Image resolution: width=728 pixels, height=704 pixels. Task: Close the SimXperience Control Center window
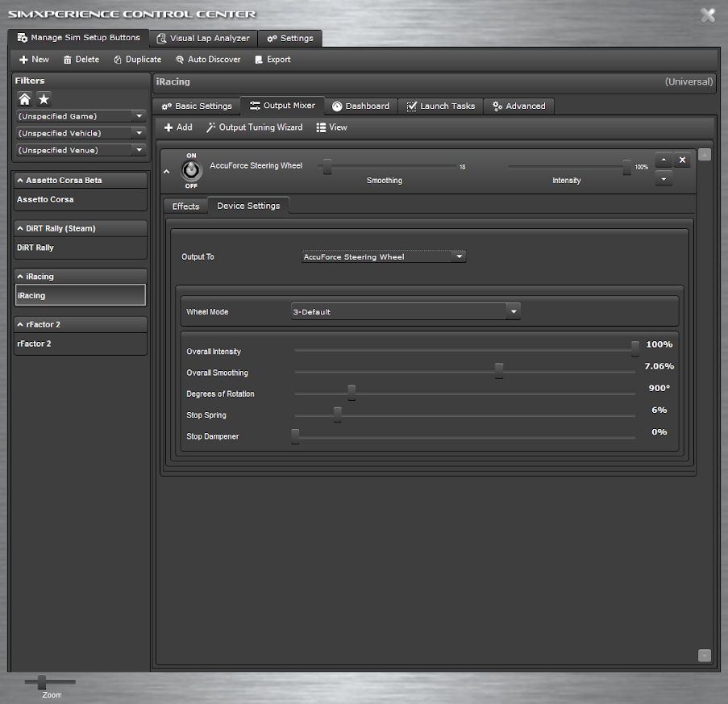point(708,15)
